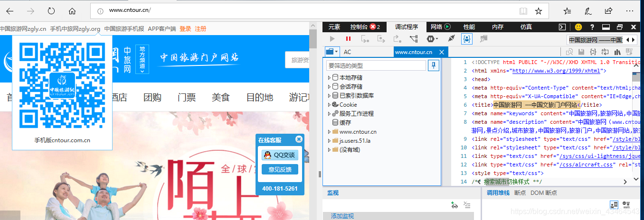Click the Continue (play) debugger button
This screenshot has height=220, width=644.
tap(332, 39)
